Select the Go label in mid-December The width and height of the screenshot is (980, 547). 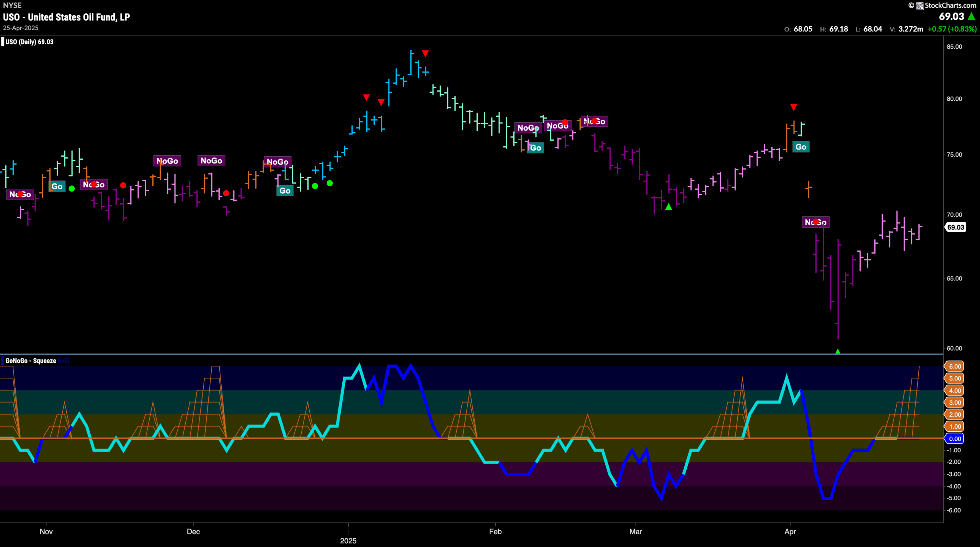[285, 191]
